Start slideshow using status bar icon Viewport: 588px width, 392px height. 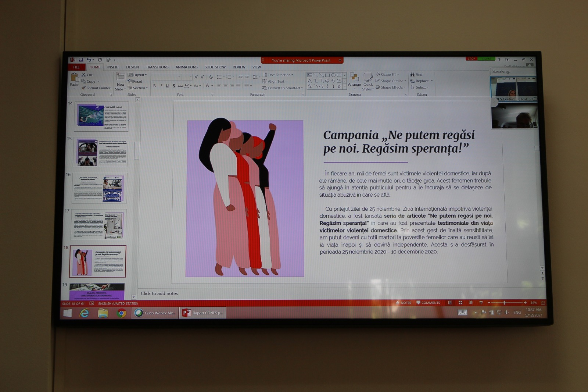(481, 303)
